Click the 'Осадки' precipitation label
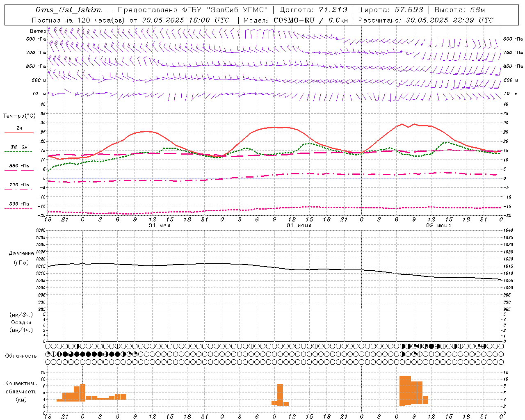Viewport: 525px width, 420px height. coord(21,322)
